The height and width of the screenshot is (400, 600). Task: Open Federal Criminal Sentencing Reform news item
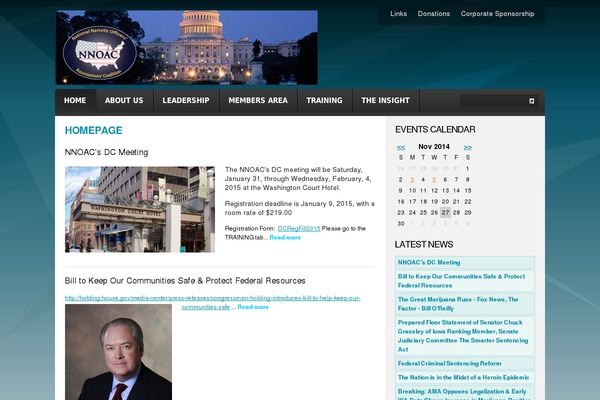(x=449, y=364)
